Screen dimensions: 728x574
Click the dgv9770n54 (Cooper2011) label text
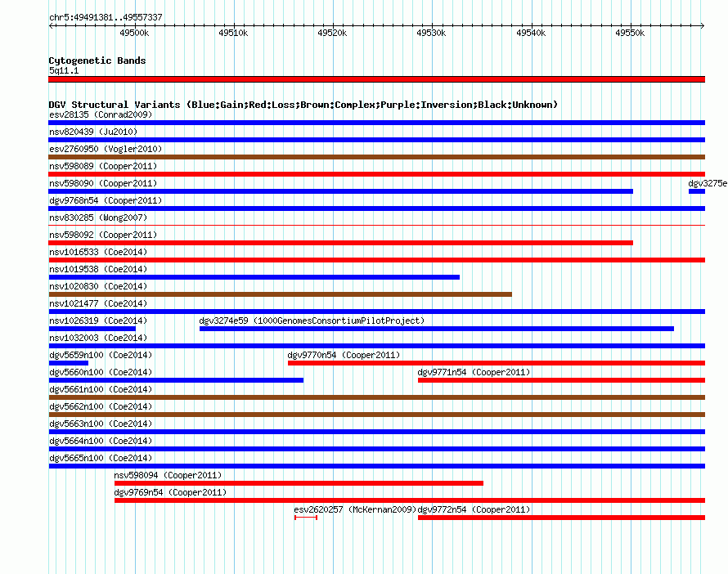(x=344, y=355)
